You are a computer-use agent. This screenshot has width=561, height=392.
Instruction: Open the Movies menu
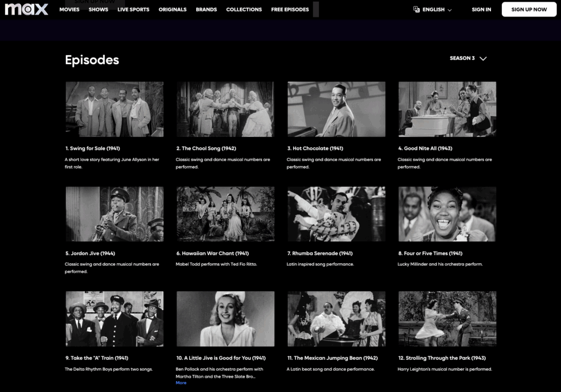69,9
